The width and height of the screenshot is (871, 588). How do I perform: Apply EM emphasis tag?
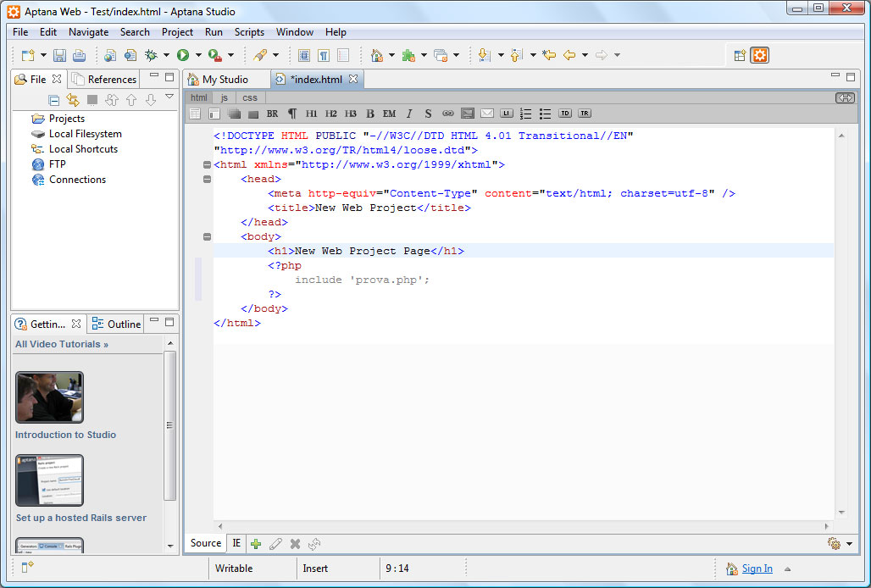point(390,114)
